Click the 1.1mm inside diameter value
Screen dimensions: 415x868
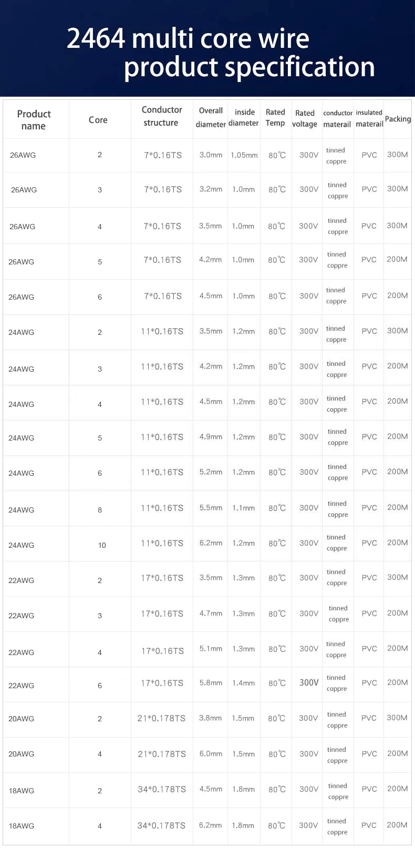pyautogui.click(x=244, y=508)
